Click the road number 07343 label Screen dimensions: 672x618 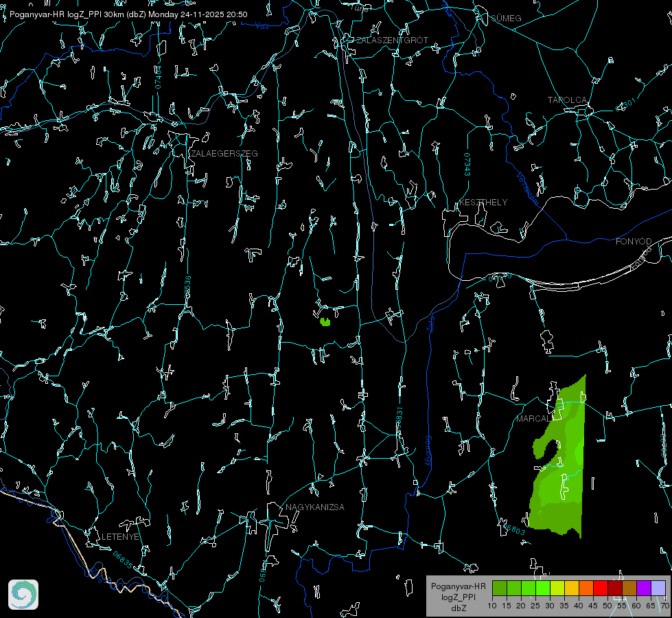coord(467,165)
